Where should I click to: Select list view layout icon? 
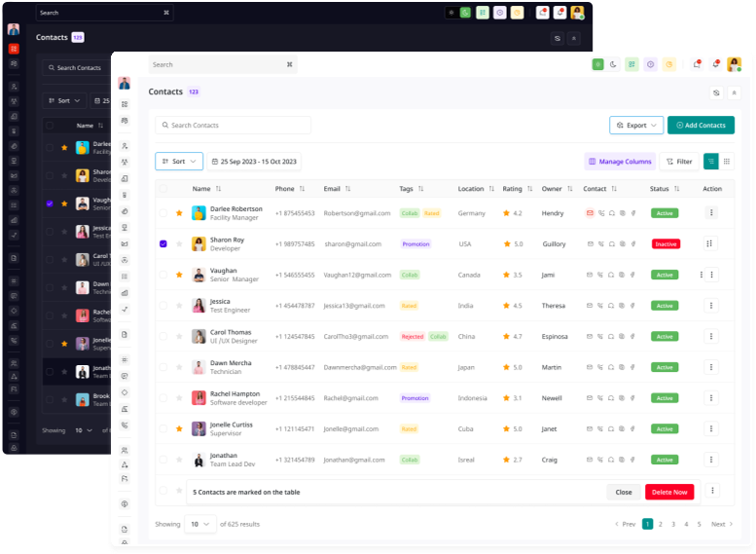pyautogui.click(x=711, y=162)
